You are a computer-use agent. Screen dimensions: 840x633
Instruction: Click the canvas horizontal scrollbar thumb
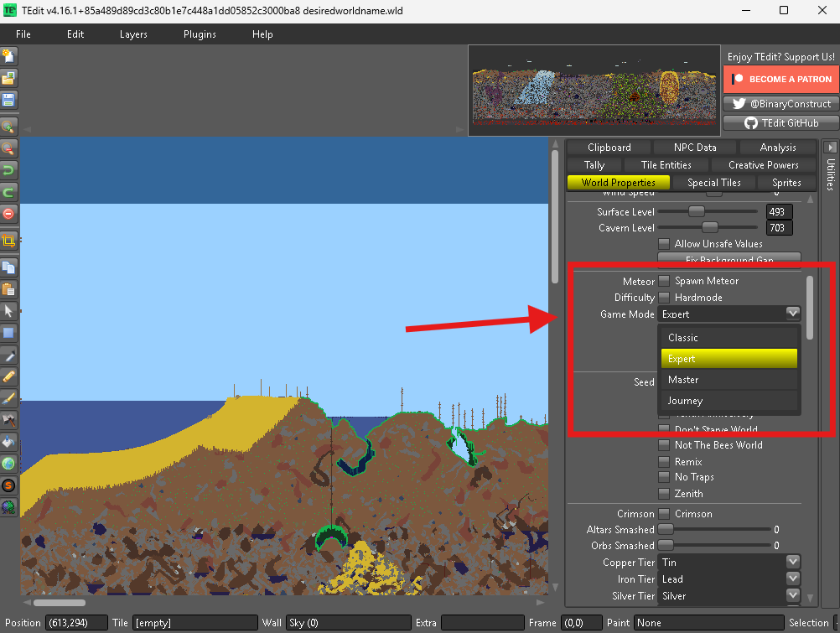60,603
